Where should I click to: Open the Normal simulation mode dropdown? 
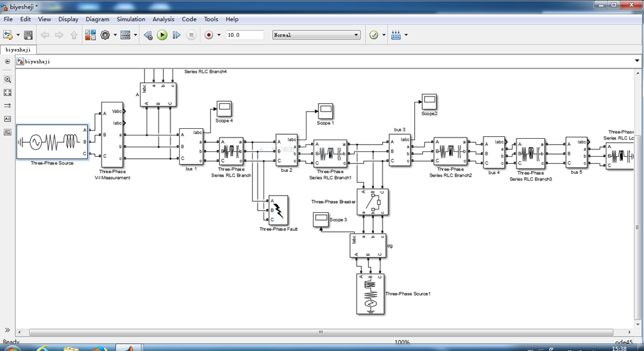point(316,35)
